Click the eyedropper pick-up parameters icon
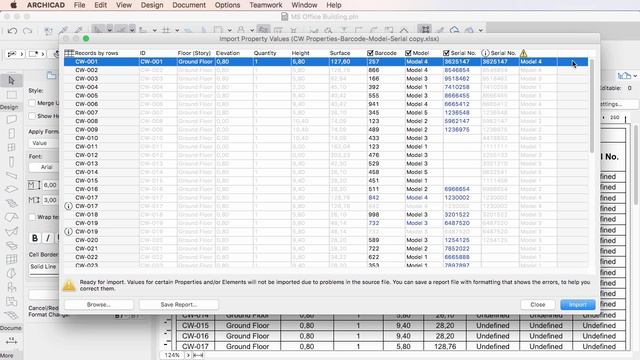Screen dimensions: 640x360 click(63, 30)
